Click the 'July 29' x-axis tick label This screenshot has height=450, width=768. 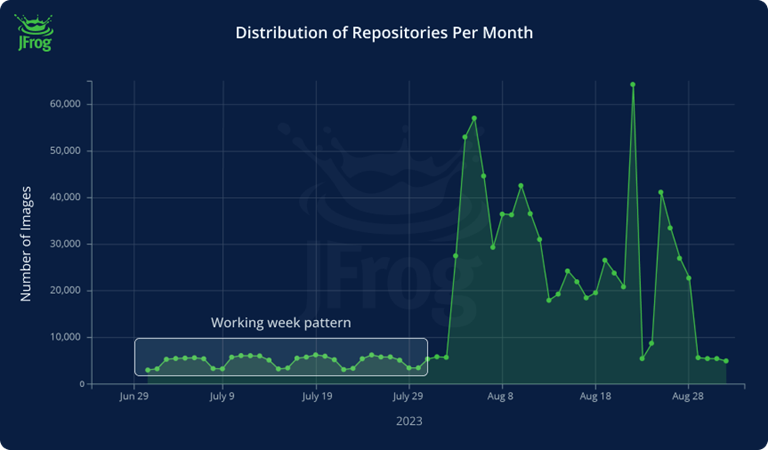point(408,397)
